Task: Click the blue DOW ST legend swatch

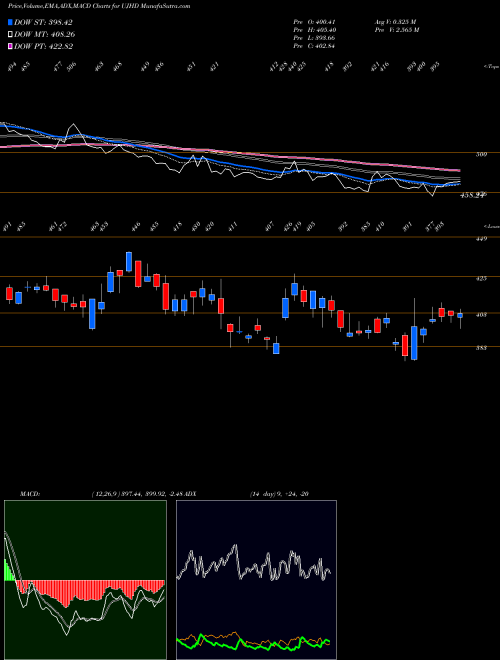Action: pyautogui.click(x=10, y=23)
